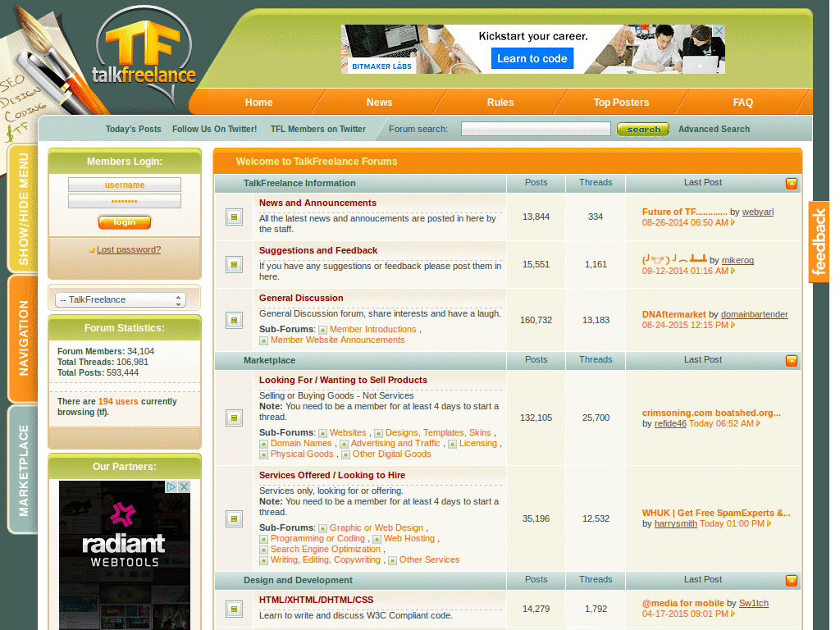
Task: Close the Bitmaker Labs banner ad
Action: 719,30
